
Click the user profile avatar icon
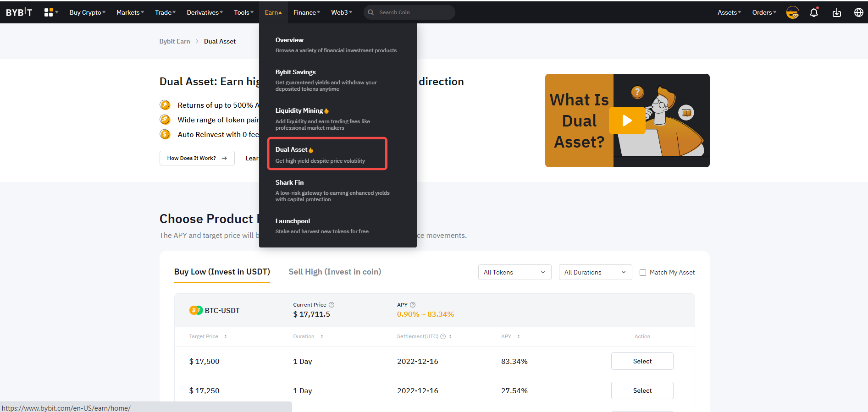[x=792, y=12]
